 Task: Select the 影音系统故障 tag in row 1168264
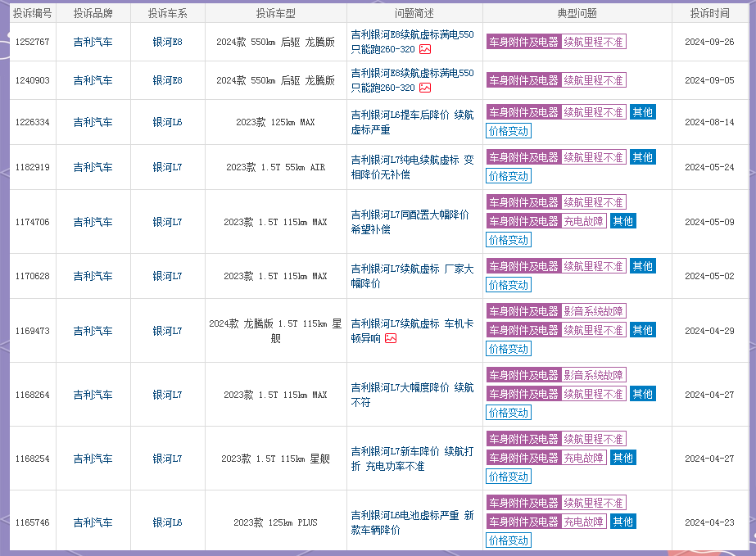point(593,375)
